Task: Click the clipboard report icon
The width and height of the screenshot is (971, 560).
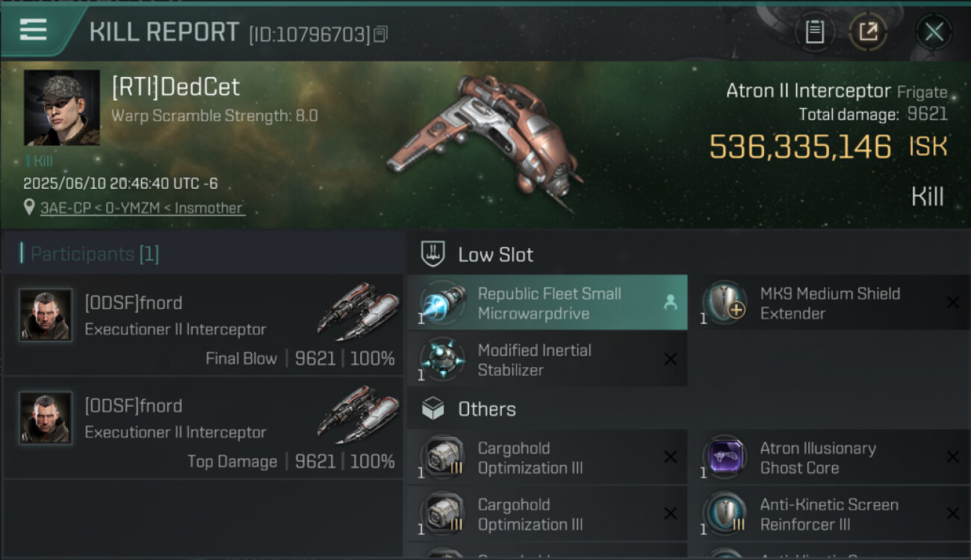Action: (x=814, y=32)
